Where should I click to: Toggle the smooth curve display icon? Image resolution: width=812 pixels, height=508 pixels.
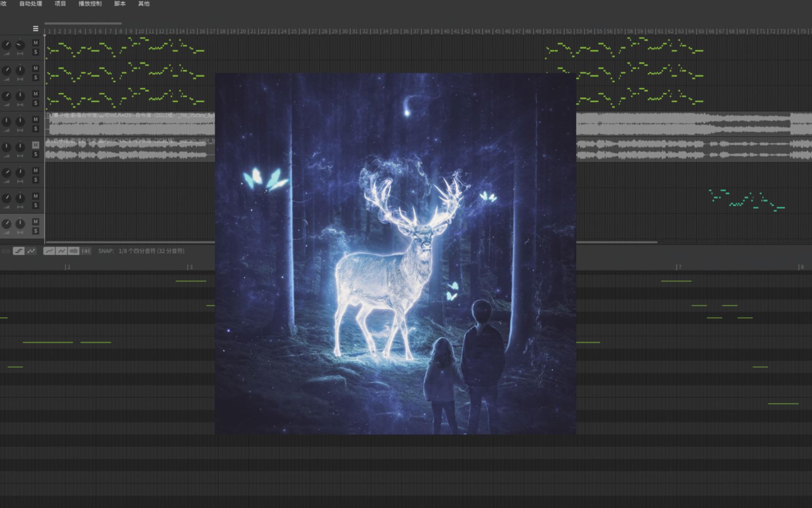(x=49, y=251)
